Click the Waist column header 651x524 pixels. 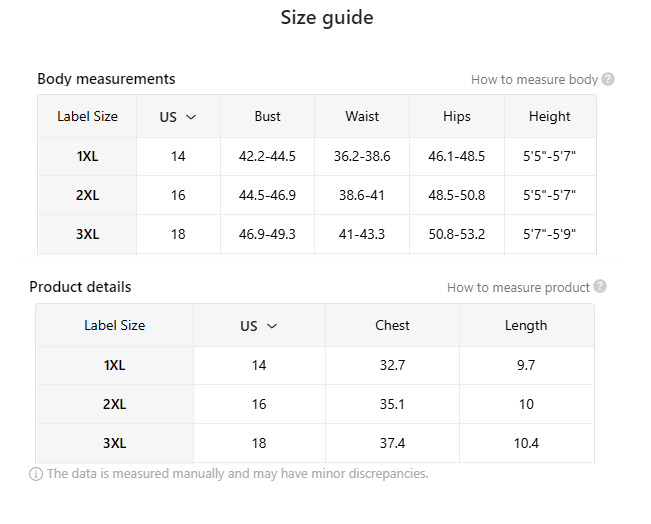pyautogui.click(x=362, y=117)
